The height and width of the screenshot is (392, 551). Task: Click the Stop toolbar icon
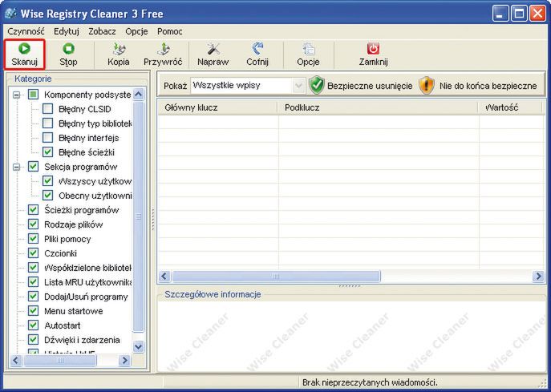coord(68,48)
